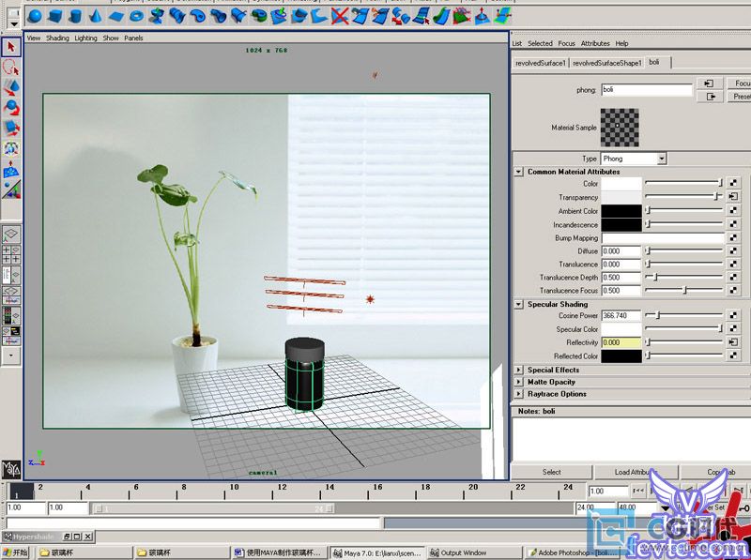Activate the Move tool

pyautogui.click(x=11, y=88)
